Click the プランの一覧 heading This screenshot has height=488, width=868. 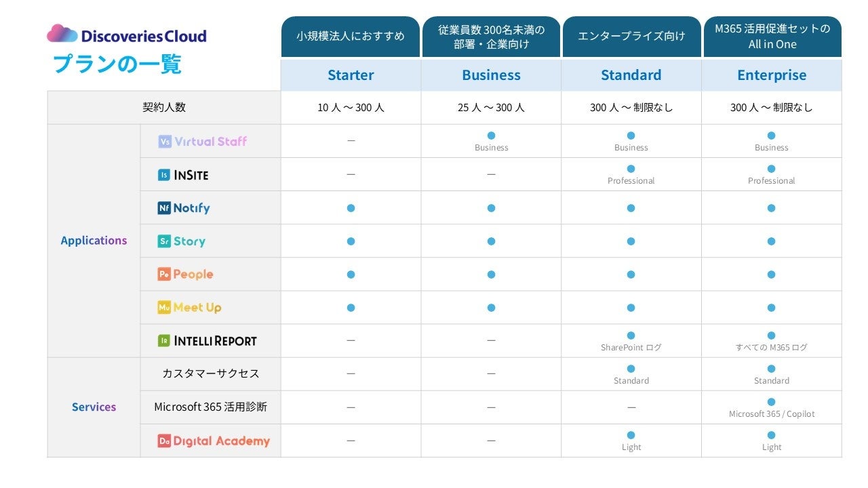tap(117, 64)
